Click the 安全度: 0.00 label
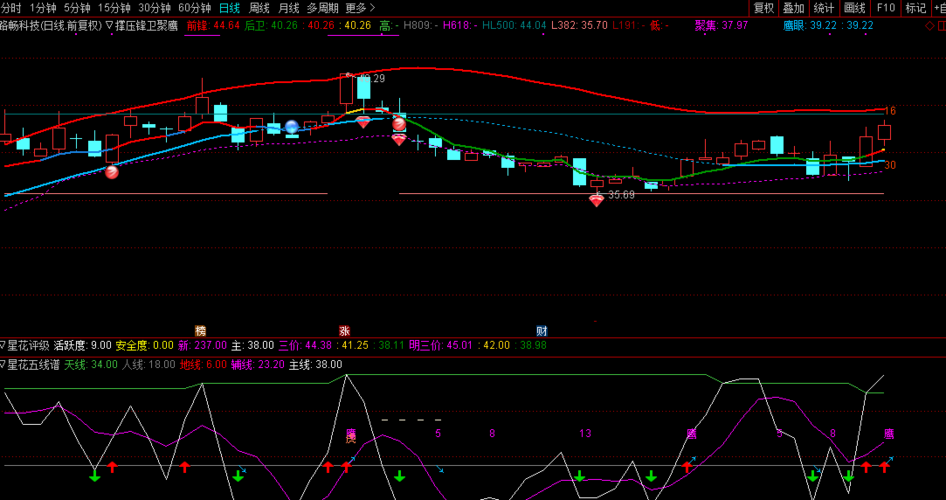946x500 pixels. pyautogui.click(x=145, y=346)
